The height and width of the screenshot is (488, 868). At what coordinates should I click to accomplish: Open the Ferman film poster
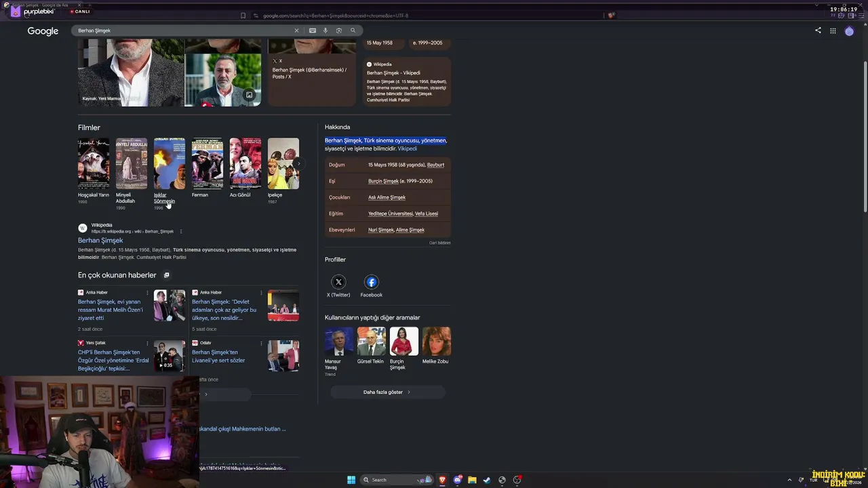click(208, 163)
